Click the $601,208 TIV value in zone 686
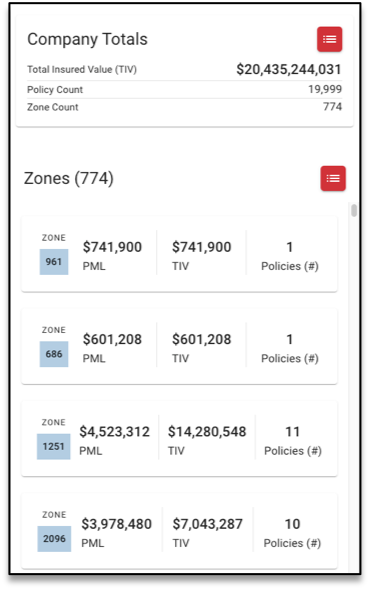 coord(202,339)
